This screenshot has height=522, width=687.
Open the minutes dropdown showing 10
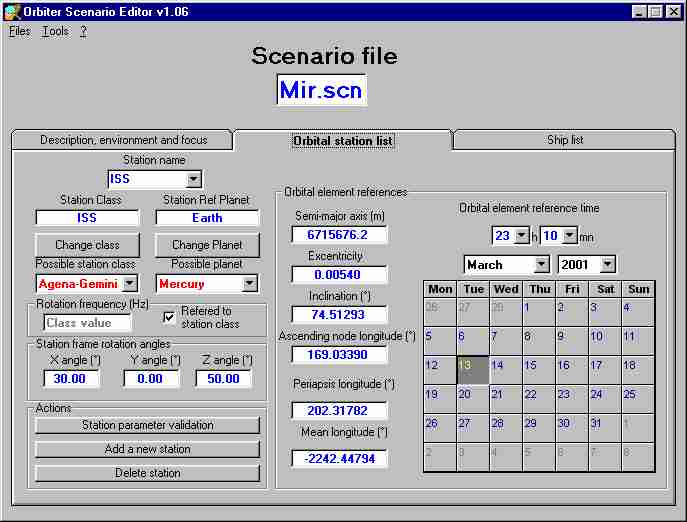569,236
